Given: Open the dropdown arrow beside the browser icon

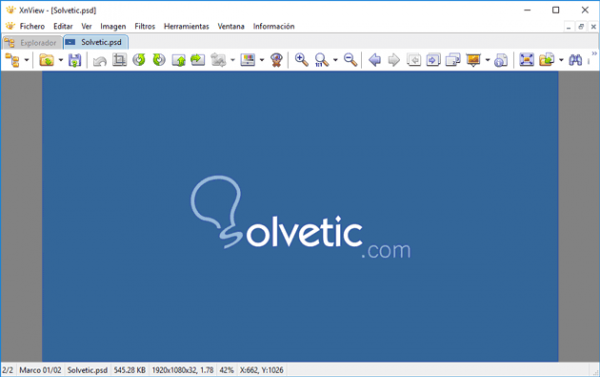Looking at the screenshot, I should [26, 60].
